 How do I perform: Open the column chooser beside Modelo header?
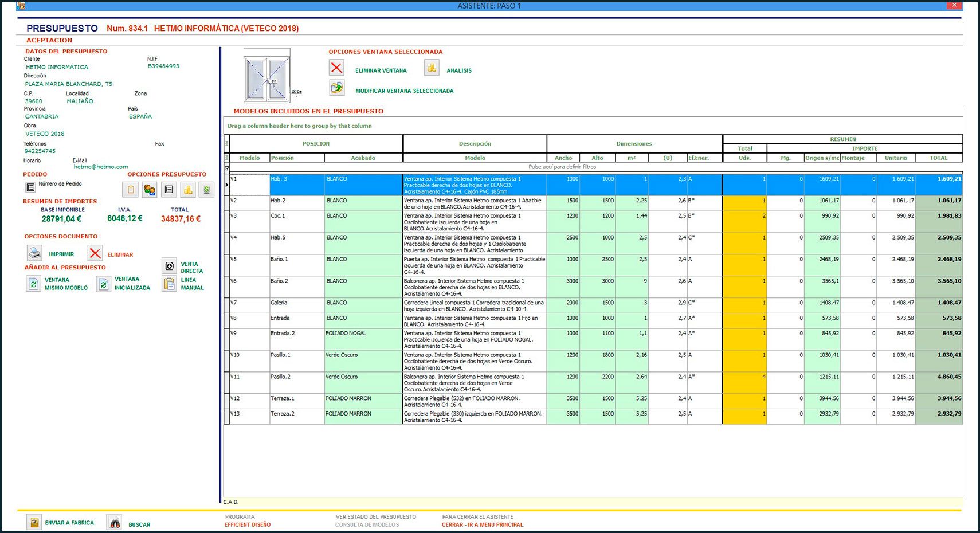[226, 158]
